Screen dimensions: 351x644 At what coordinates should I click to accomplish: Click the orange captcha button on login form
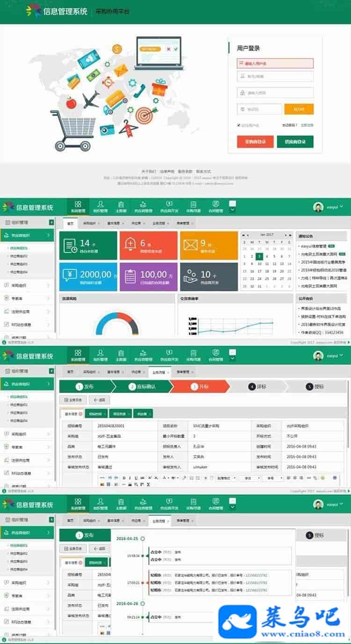[299, 109]
